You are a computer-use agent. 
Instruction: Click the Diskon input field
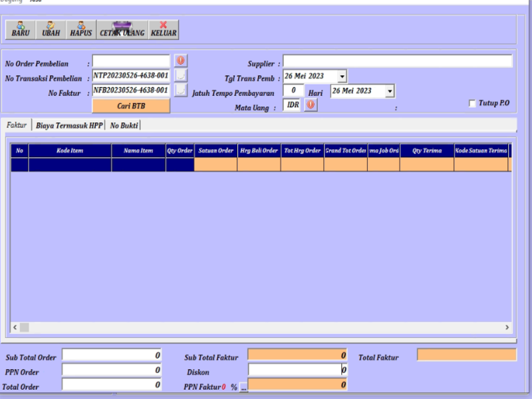(297, 370)
